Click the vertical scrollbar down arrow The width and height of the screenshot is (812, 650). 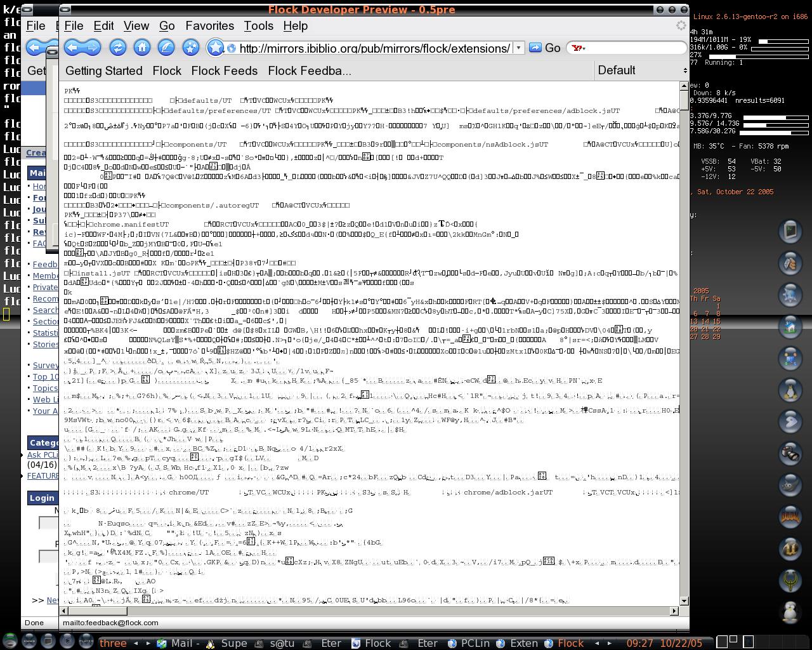(684, 600)
